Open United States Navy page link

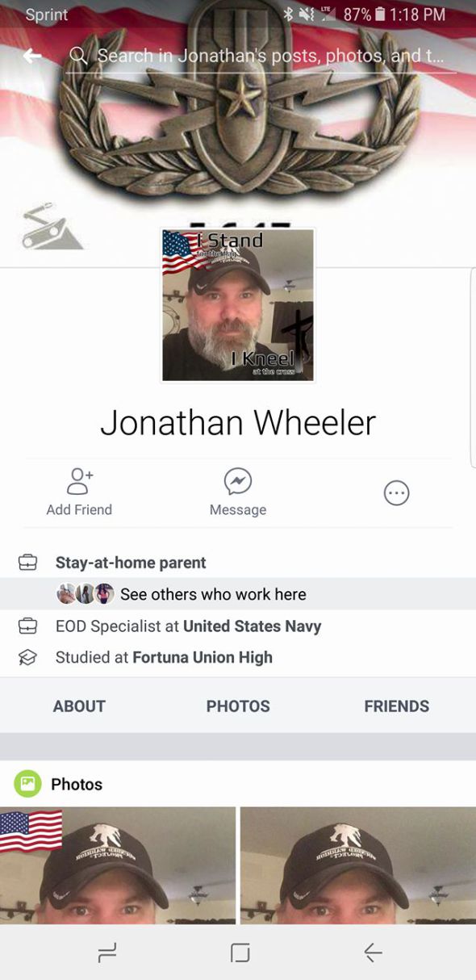(253, 626)
